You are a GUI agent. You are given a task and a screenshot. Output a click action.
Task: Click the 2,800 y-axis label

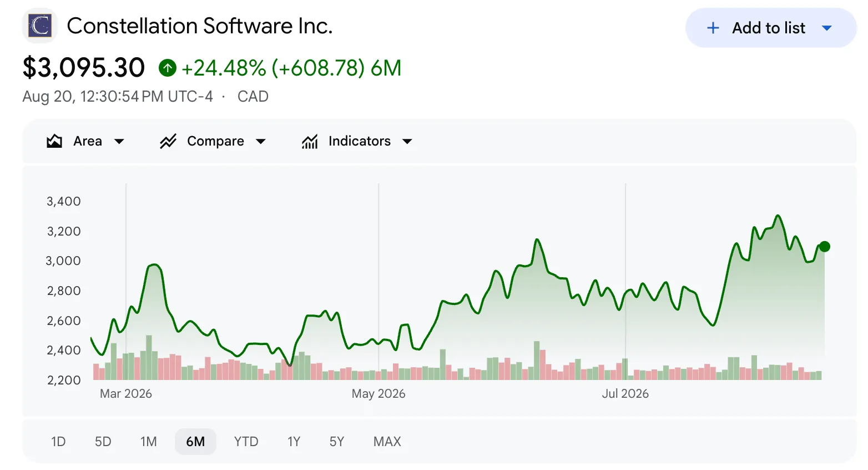coord(64,291)
